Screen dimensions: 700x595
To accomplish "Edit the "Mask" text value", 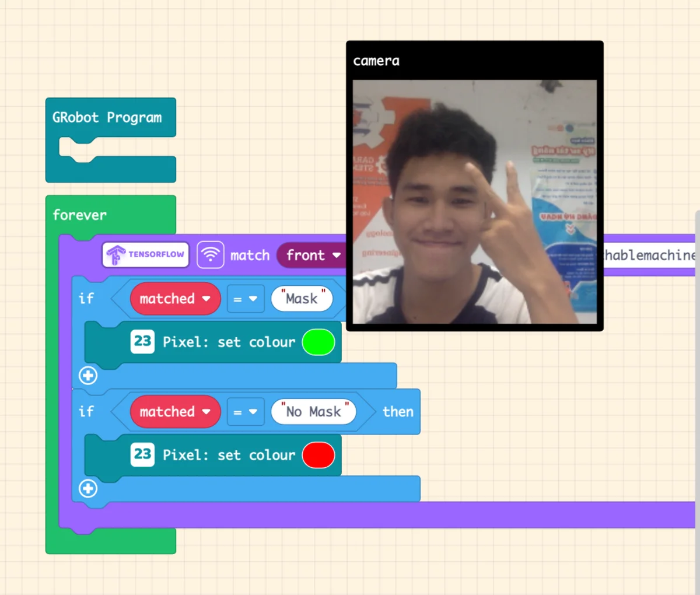I will (x=302, y=299).
